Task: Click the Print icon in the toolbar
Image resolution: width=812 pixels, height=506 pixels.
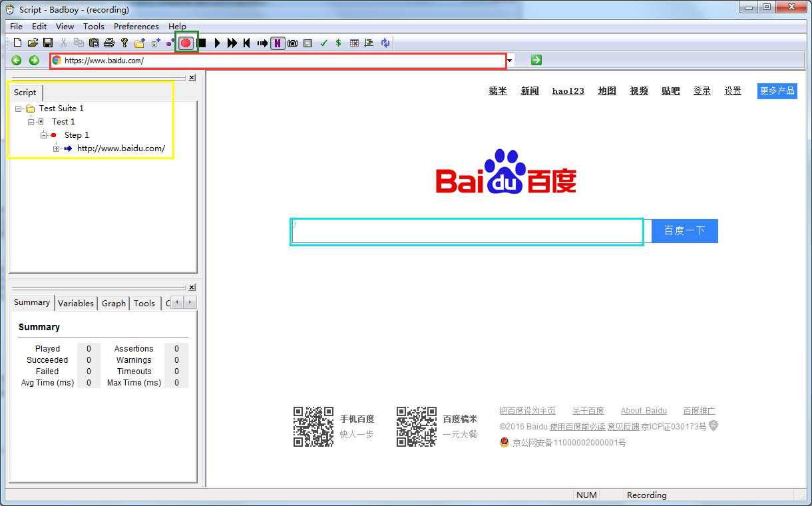Action: point(109,43)
